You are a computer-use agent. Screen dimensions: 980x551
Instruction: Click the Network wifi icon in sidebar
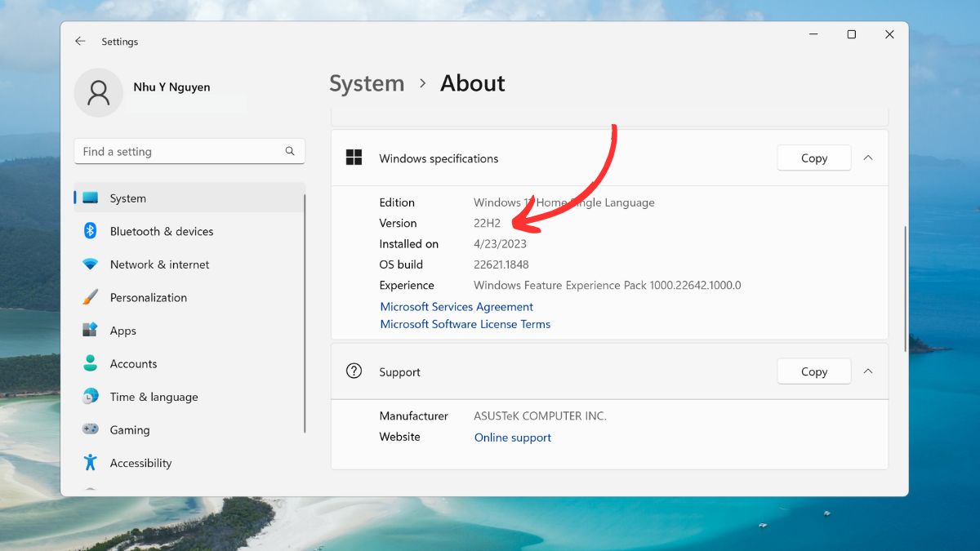tap(90, 264)
